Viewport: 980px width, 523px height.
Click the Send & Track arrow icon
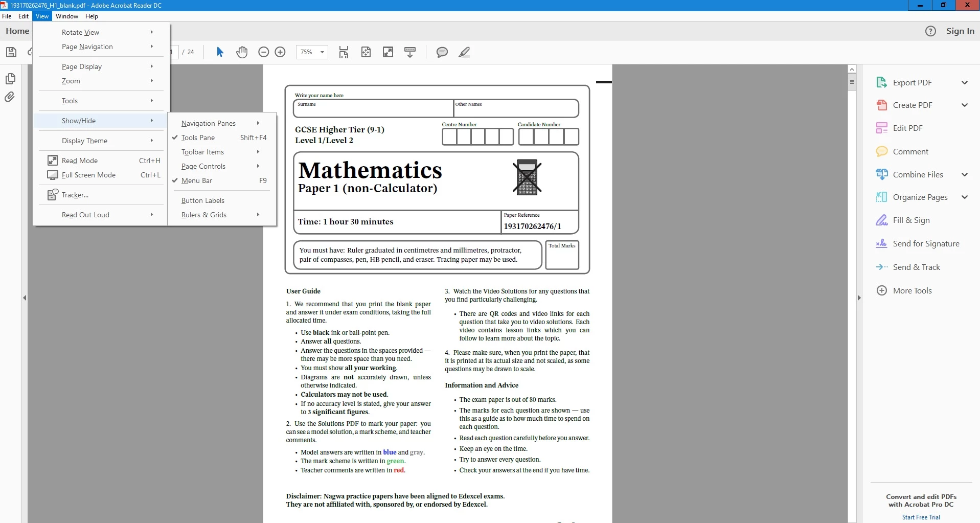882,267
